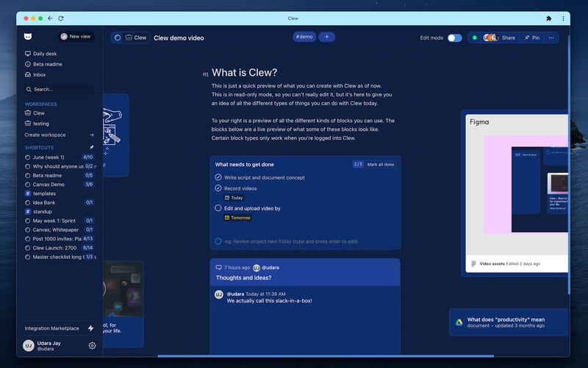Viewport: 588px width, 368px height.
Task: Click the Clew cat logo icon
Action: pos(28,36)
